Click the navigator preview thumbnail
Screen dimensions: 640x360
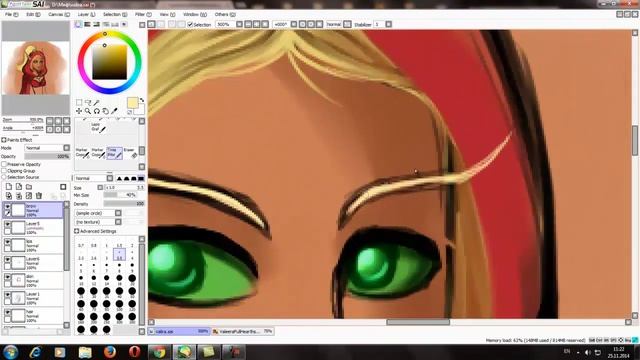[36, 68]
